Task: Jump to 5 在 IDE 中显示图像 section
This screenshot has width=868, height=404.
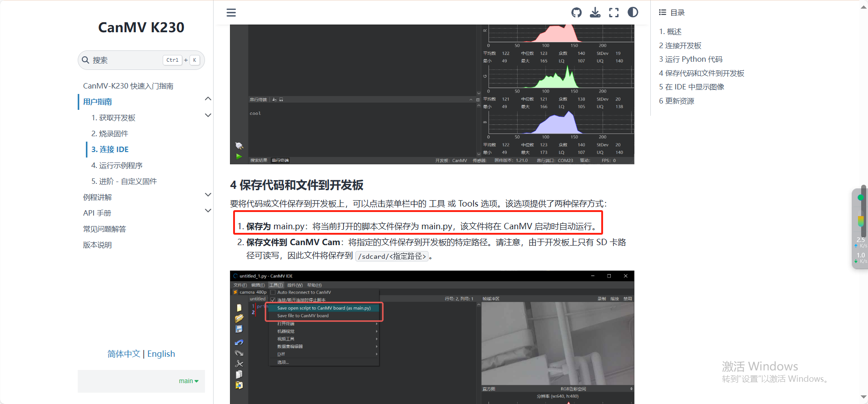Action: point(692,87)
